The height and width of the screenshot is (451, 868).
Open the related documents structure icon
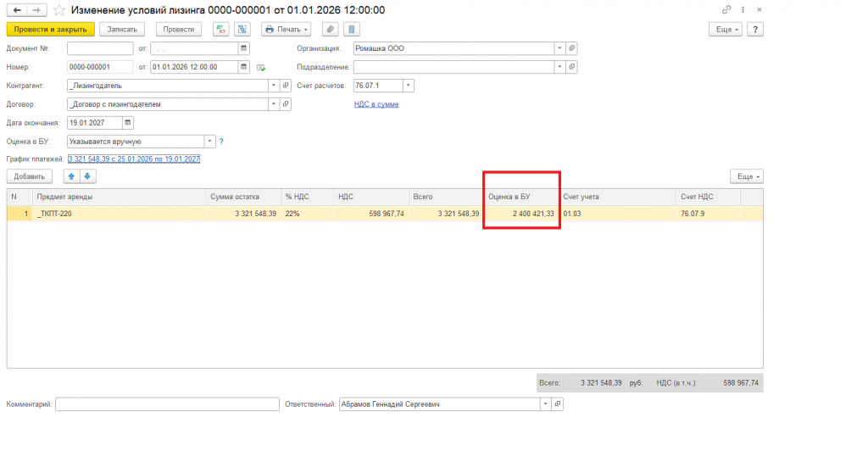(x=242, y=30)
